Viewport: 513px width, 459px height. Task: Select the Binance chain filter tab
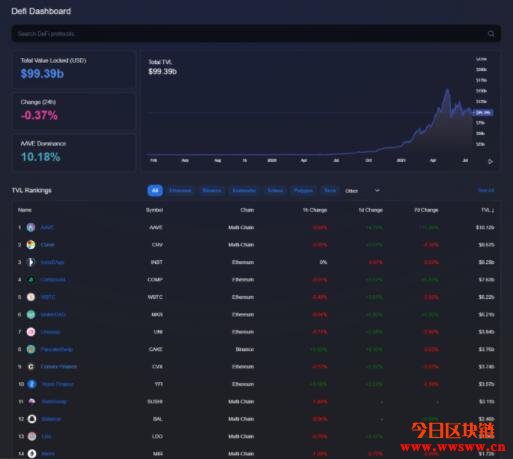pos(212,190)
